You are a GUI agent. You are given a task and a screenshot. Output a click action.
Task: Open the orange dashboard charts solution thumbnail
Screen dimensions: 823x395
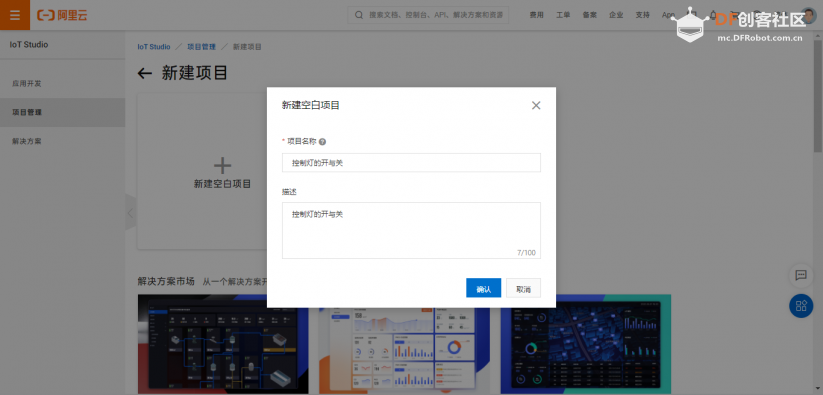pos(404,350)
